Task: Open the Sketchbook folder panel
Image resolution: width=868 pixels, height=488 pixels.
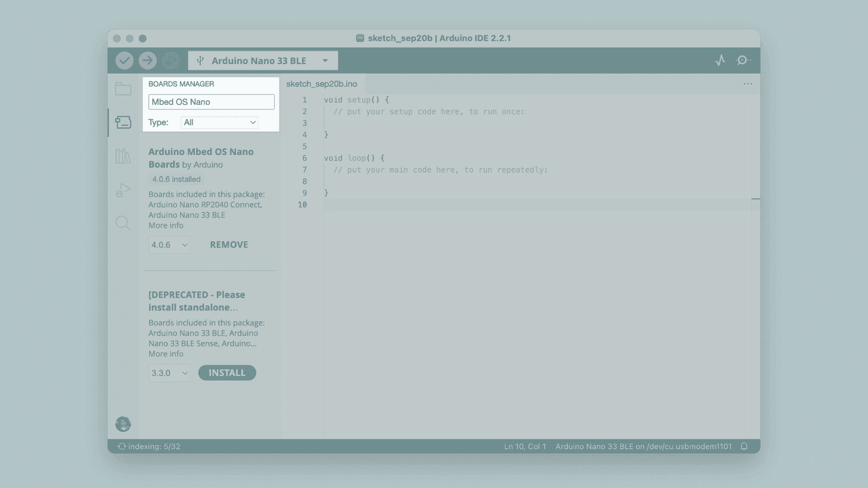Action: [x=123, y=89]
